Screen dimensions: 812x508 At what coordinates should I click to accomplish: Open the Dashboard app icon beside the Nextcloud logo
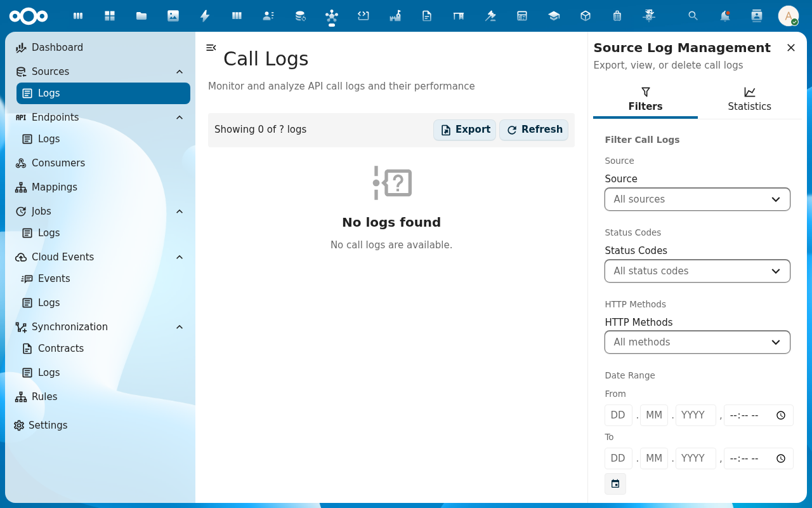pos(78,16)
